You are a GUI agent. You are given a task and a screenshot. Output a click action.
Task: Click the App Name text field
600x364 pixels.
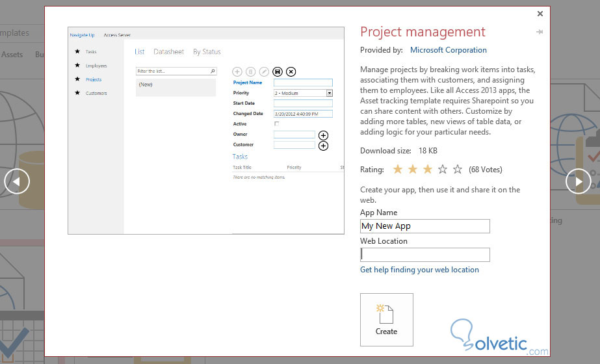[x=424, y=226]
